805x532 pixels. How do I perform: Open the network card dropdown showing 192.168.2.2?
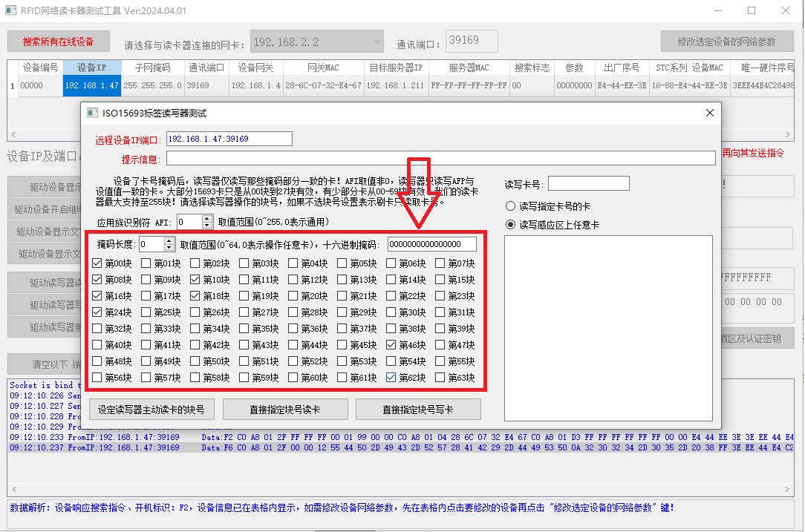pyautogui.click(x=317, y=42)
